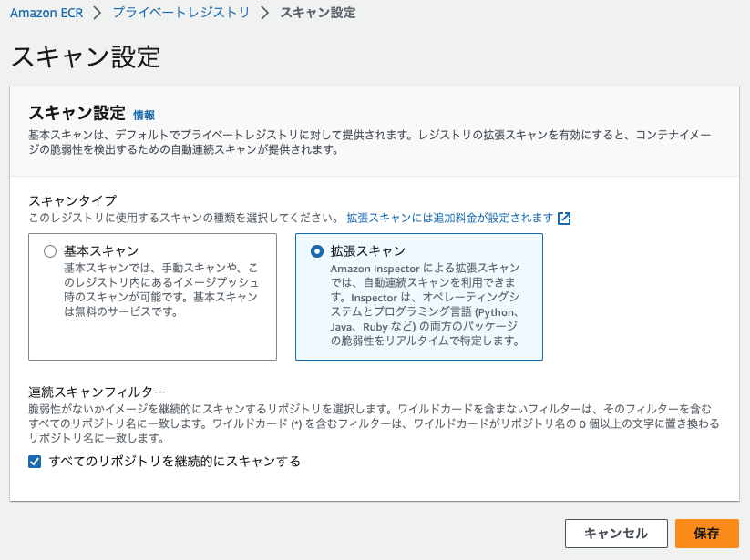Open the 拡張スキャン追加料金 pricing link
Viewport: 750px width, 560px height.
450,218
